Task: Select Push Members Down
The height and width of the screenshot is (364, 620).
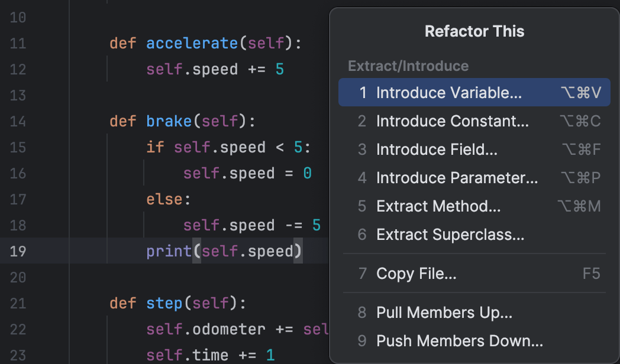Action: (x=459, y=341)
